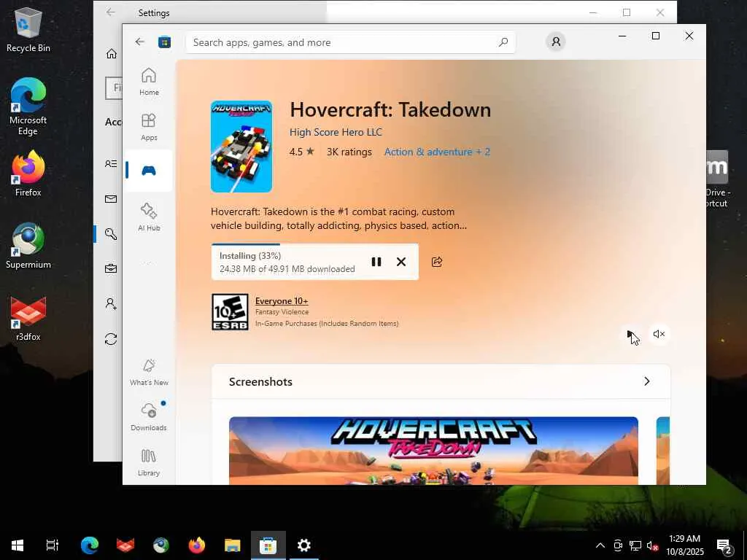The image size is (747, 560).
Task: Open Downloads in Store sidebar
Action: click(149, 416)
